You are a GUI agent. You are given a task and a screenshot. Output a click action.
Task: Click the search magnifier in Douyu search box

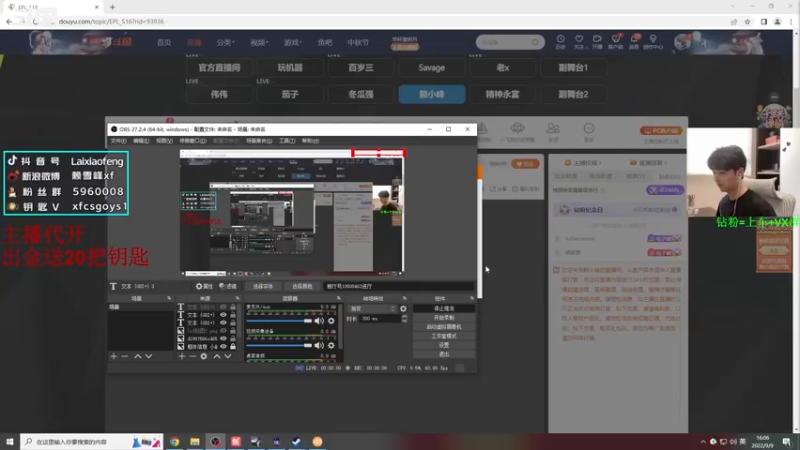click(535, 42)
